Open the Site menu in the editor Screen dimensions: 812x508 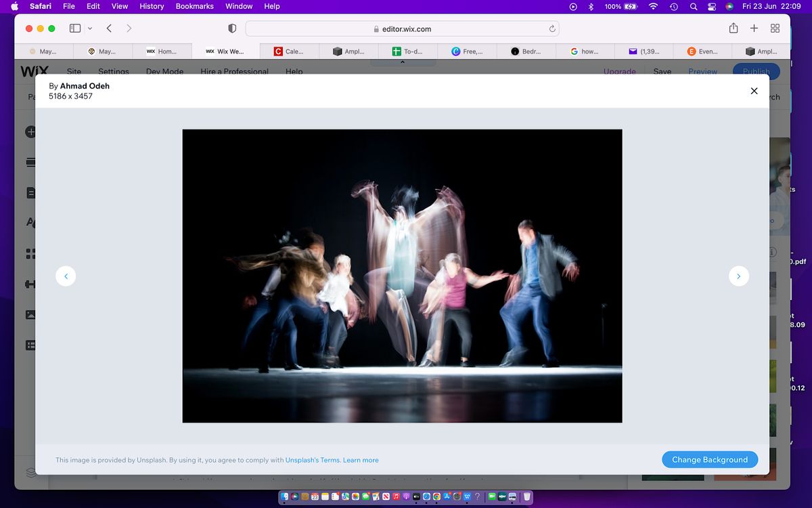click(x=73, y=71)
